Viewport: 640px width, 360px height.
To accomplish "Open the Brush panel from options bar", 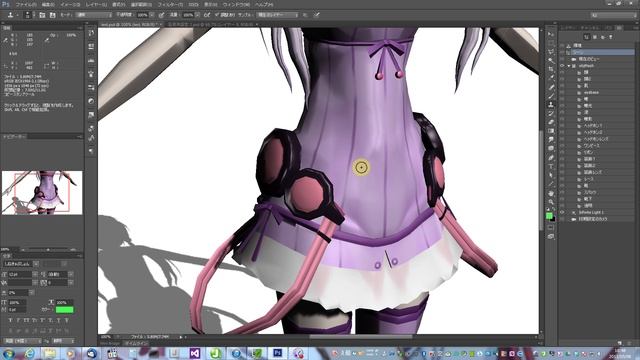I will tap(42, 15).
